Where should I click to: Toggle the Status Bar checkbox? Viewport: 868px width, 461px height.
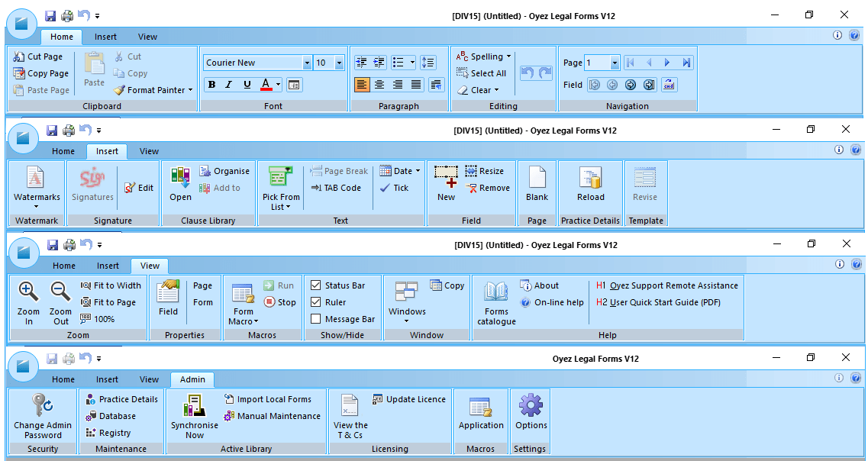click(x=315, y=285)
